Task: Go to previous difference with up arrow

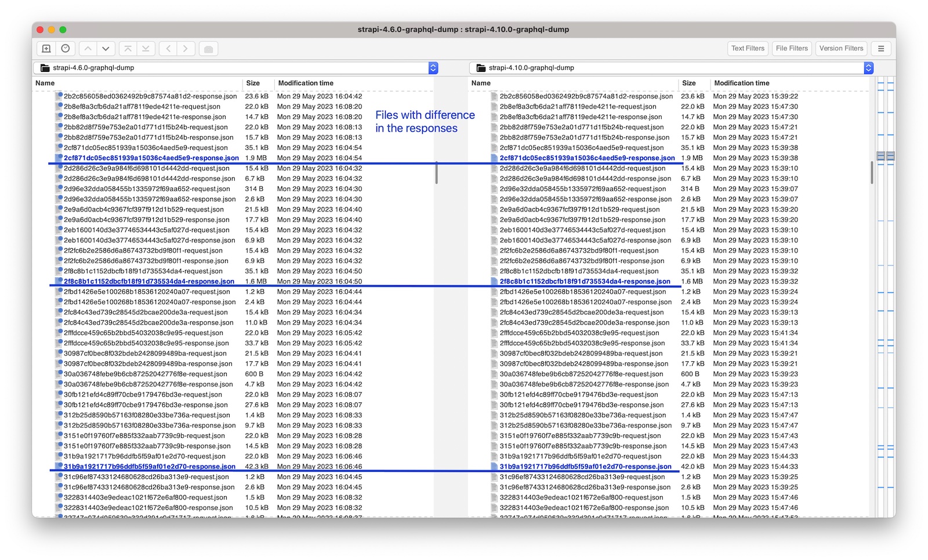Action: click(88, 49)
